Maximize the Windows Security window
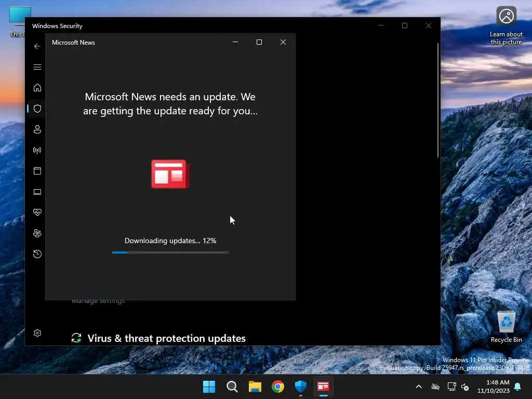This screenshot has height=399, width=532. pos(404,25)
